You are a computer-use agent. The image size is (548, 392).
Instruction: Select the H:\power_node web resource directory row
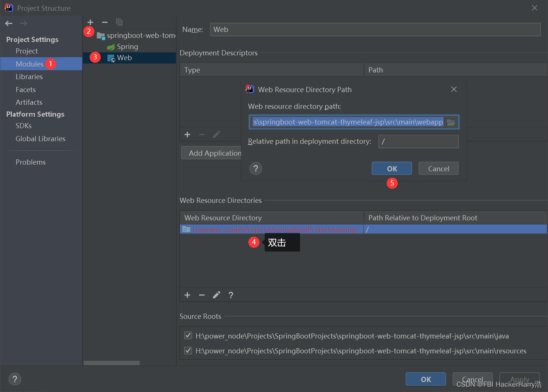tap(363, 229)
